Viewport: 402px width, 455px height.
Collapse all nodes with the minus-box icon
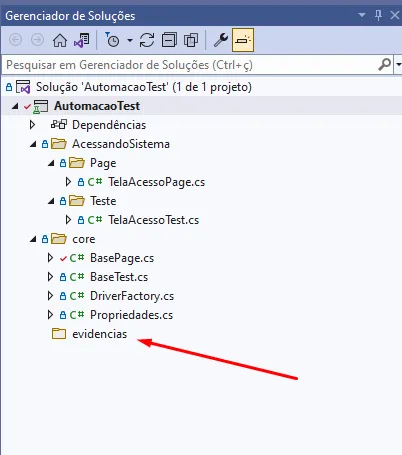click(169, 40)
